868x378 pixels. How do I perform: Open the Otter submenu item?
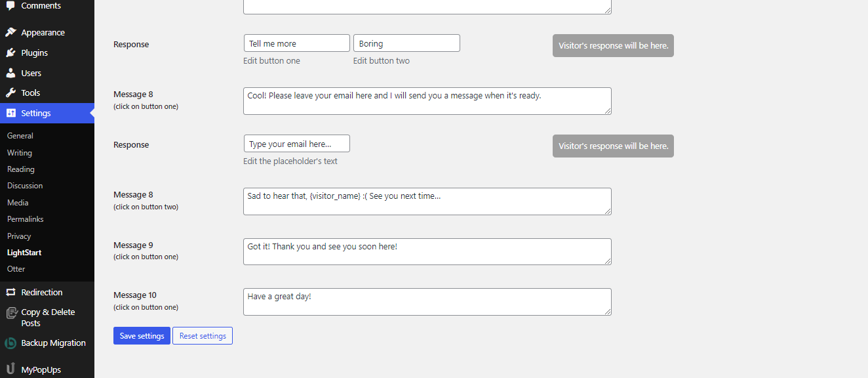tap(16, 269)
